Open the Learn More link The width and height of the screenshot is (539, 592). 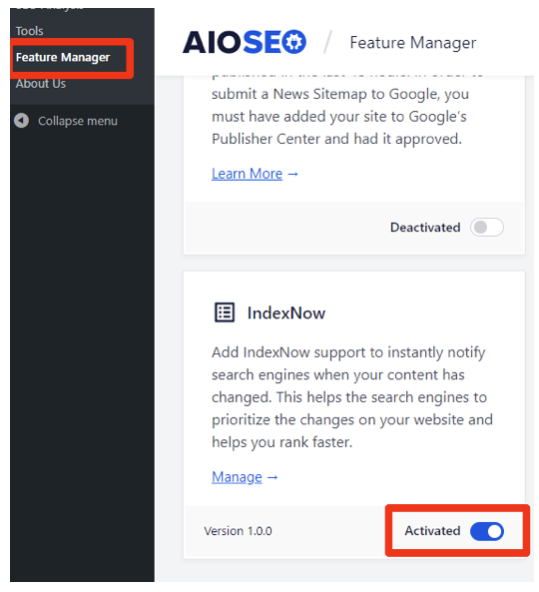(x=247, y=174)
